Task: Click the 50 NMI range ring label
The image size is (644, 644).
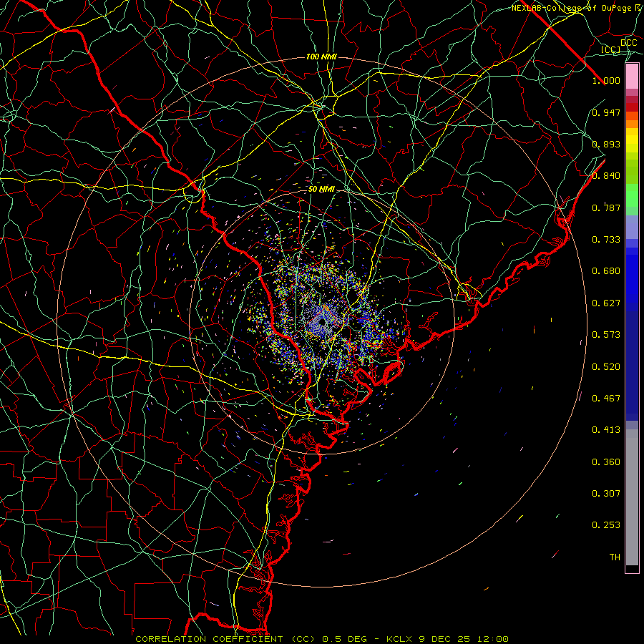Action: click(x=321, y=190)
